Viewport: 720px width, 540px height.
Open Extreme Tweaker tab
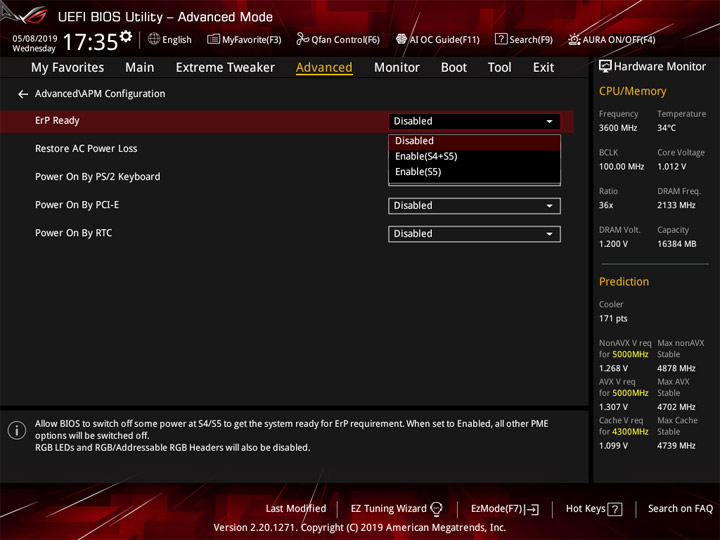point(225,68)
